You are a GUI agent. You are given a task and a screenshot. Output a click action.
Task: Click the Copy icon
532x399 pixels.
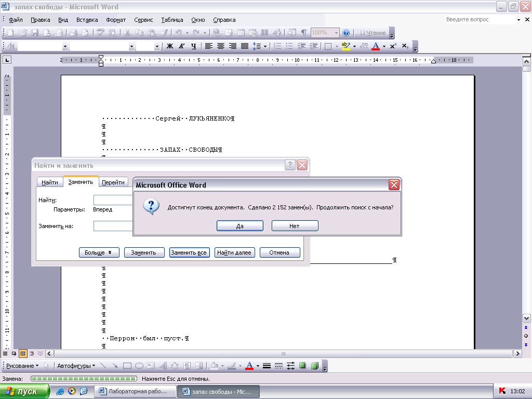pos(139,33)
